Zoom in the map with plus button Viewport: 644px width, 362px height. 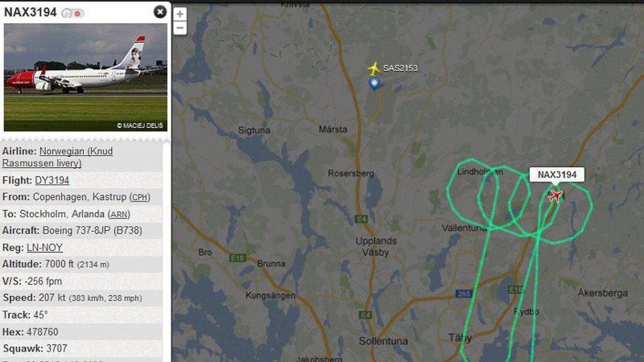(180, 14)
